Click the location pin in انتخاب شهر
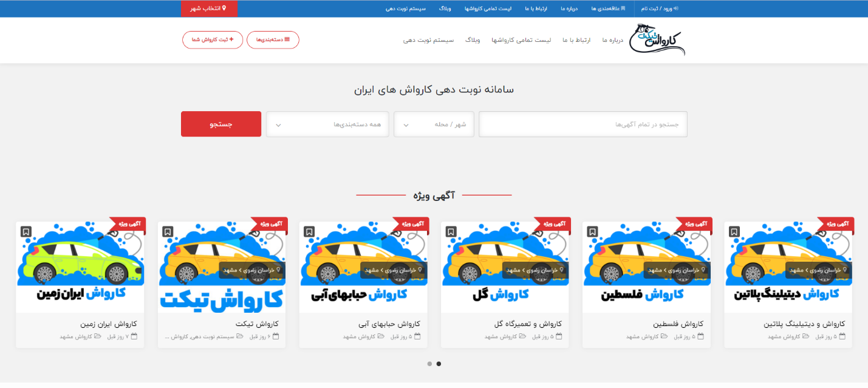 (x=224, y=9)
